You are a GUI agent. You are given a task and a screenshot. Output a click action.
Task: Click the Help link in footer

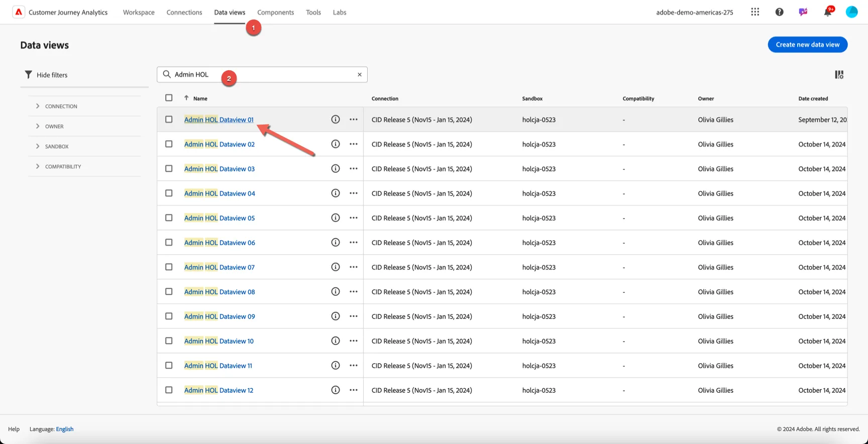point(14,429)
